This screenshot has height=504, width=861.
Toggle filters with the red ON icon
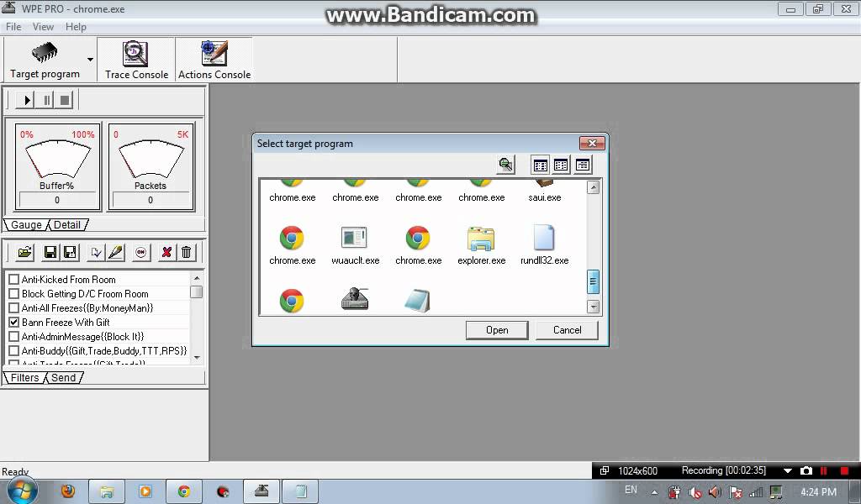[x=141, y=252]
